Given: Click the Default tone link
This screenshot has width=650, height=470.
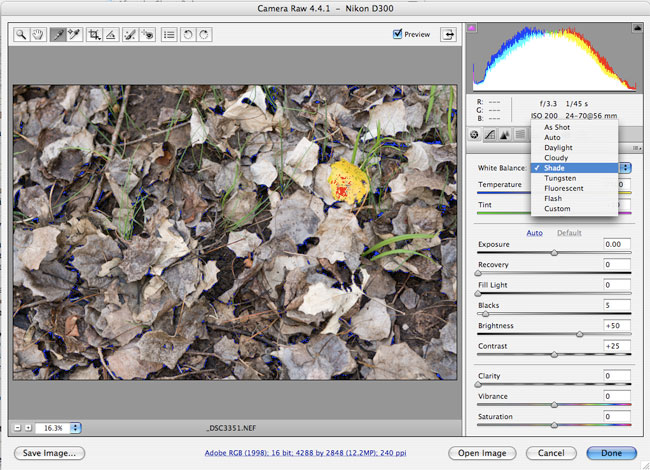Looking at the screenshot, I should pyautogui.click(x=569, y=233).
